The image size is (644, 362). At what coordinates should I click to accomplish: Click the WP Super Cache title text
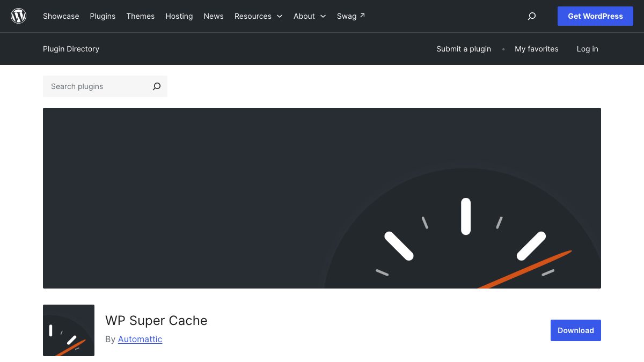[x=156, y=321]
